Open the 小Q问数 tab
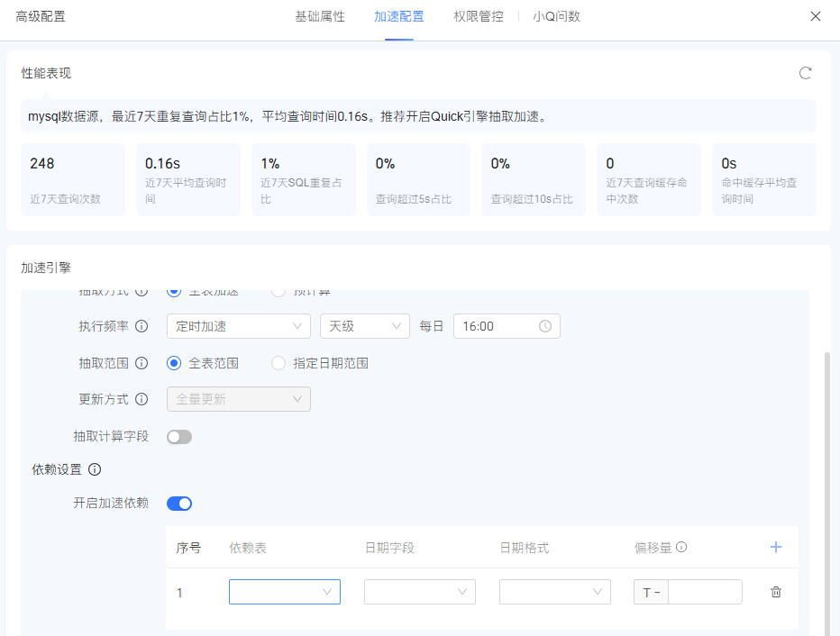The height and width of the screenshot is (636, 840). point(556,16)
